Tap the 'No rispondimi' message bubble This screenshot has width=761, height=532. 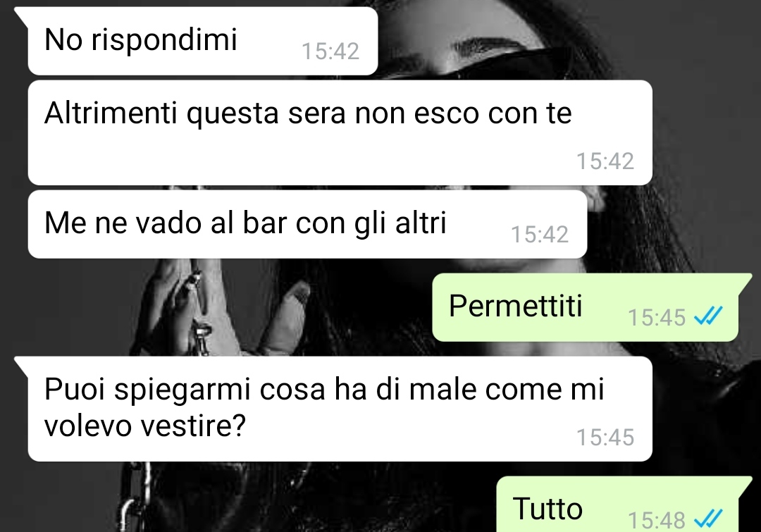tap(203, 42)
